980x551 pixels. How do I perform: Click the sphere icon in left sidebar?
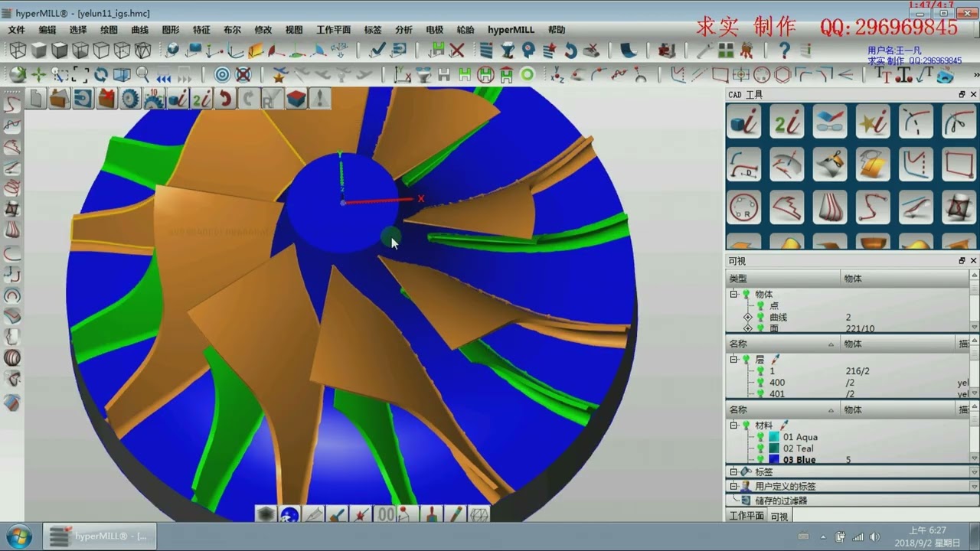pyautogui.click(x=12, y=357)
